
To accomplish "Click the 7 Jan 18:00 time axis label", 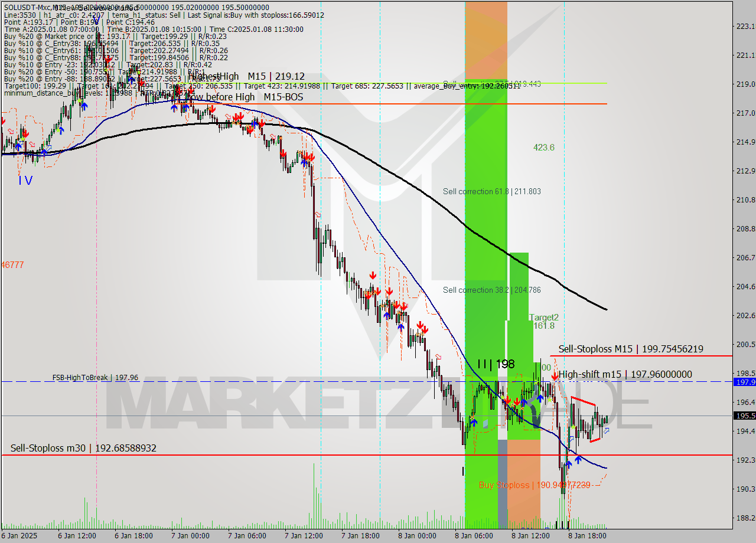I will (x=360, y=536).
